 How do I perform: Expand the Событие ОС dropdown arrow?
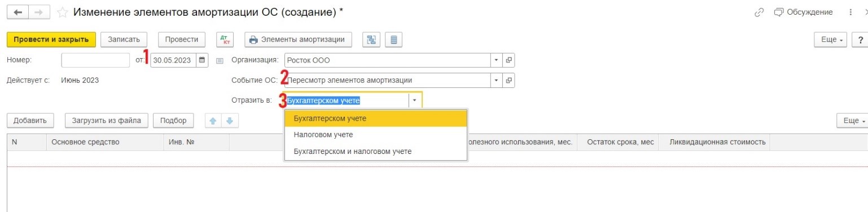point(496,80)
